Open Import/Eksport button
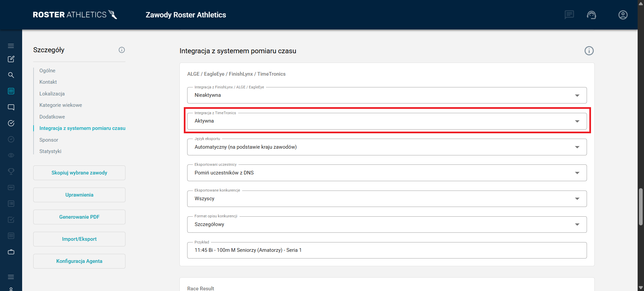The height and width of the screenshot is (291, 644). [x=79, y=239]
